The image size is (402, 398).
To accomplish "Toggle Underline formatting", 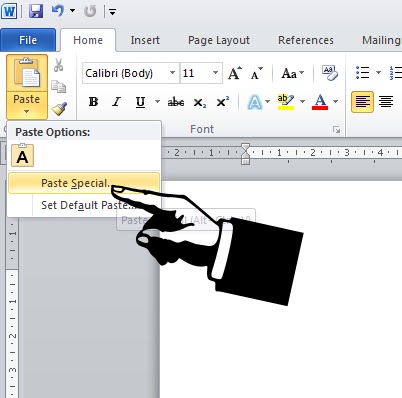I will point(140,102).
